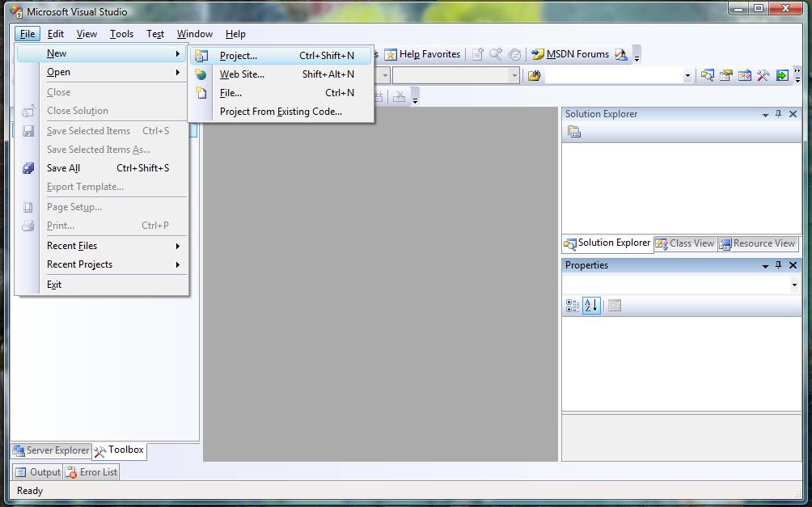812x507 pixels.
Task: Click the Ask a Question icon after MSDN Forums
Action: tap(620, 54)
